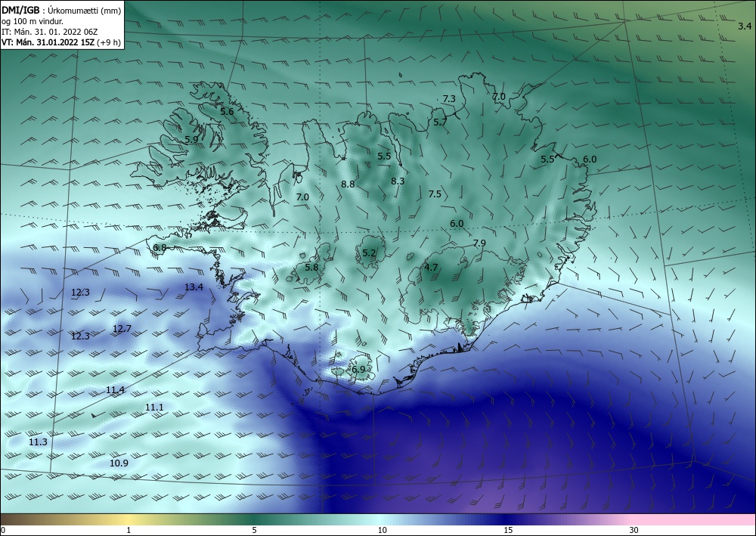Click the 8.3 value on the map
This screenshot has height=536, width=756.
pyautogui.click(x=398, y=181)
